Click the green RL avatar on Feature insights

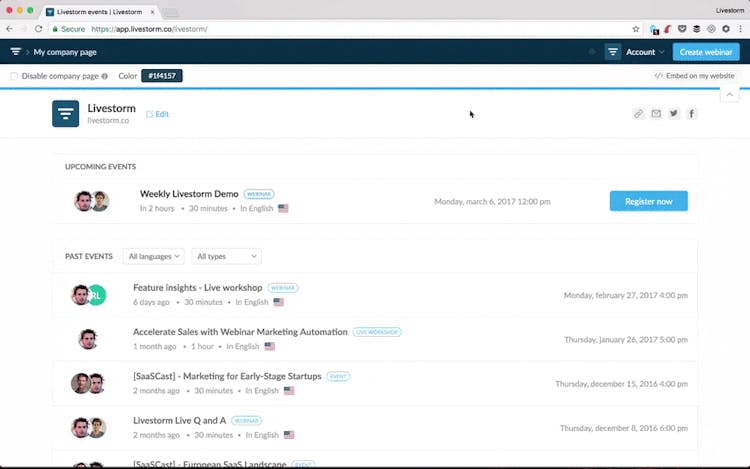click(x=97, y=295)
